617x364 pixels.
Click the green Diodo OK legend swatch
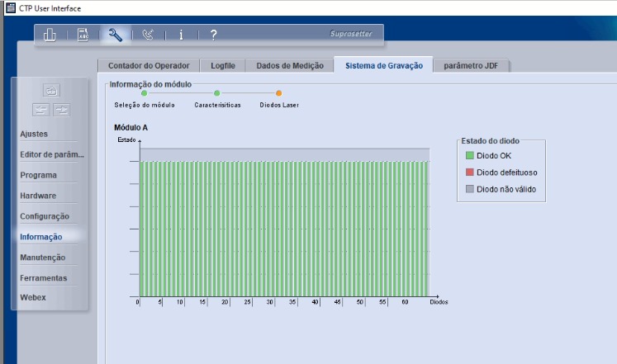(469, 155)
